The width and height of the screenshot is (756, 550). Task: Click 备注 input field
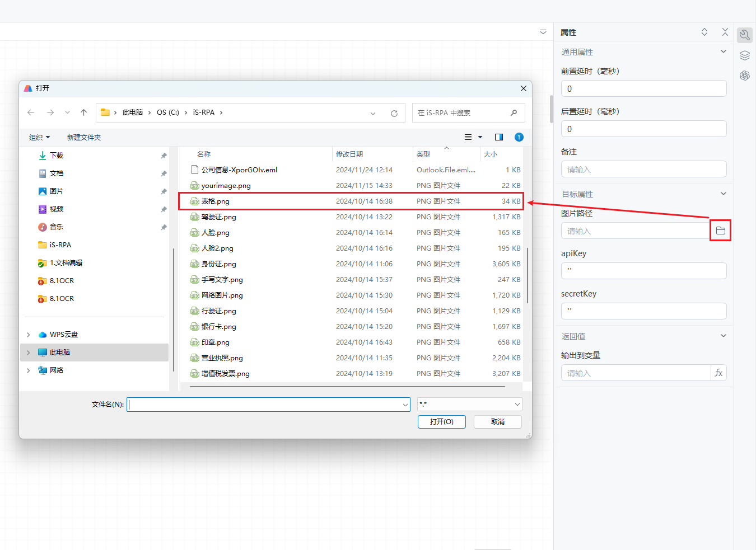pyautogui.click(x=644, y=169)
